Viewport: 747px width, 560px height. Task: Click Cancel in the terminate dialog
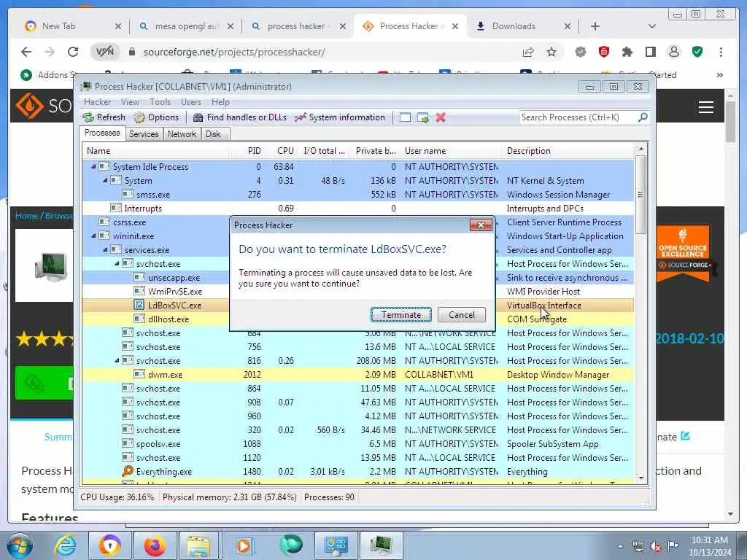tap(462, 315)
